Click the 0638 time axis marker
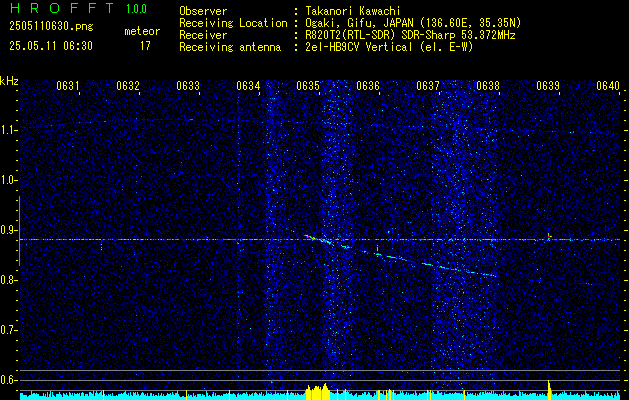This screenshot has height=400, width=629. 488,86
